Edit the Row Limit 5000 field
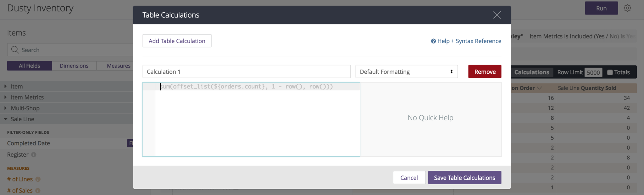 593,72
